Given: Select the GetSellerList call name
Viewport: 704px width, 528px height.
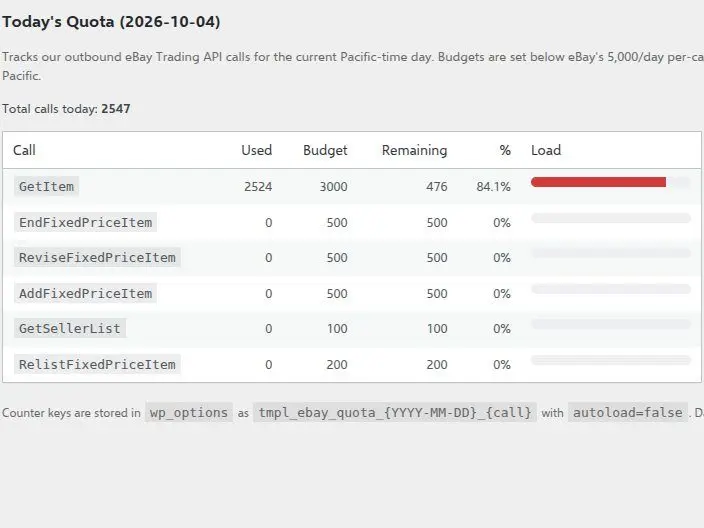Looking at the screenshot, I should click(x=70, y=329).
